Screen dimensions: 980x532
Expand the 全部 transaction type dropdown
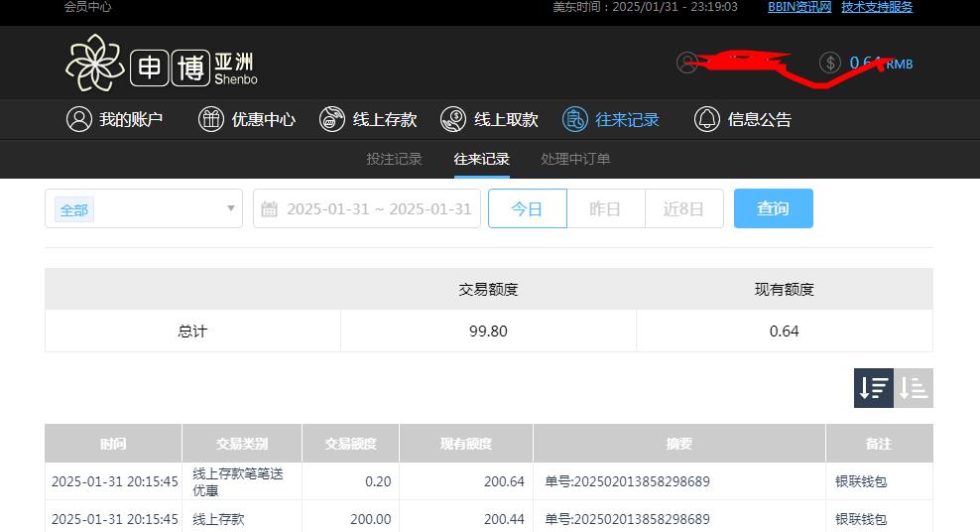[144, 208]
